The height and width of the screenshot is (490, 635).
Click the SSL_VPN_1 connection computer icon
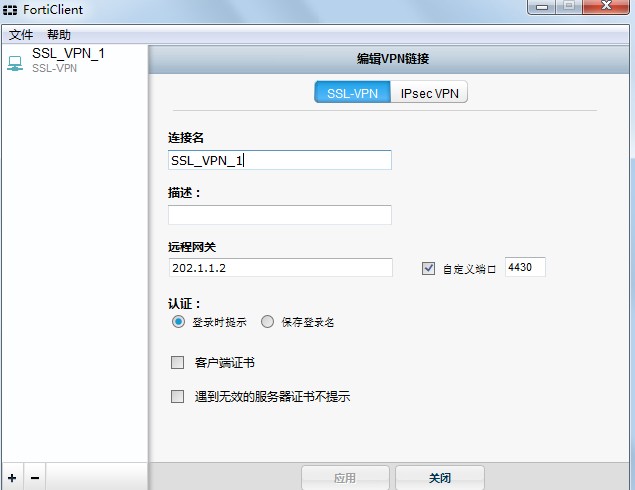[15, 64]
